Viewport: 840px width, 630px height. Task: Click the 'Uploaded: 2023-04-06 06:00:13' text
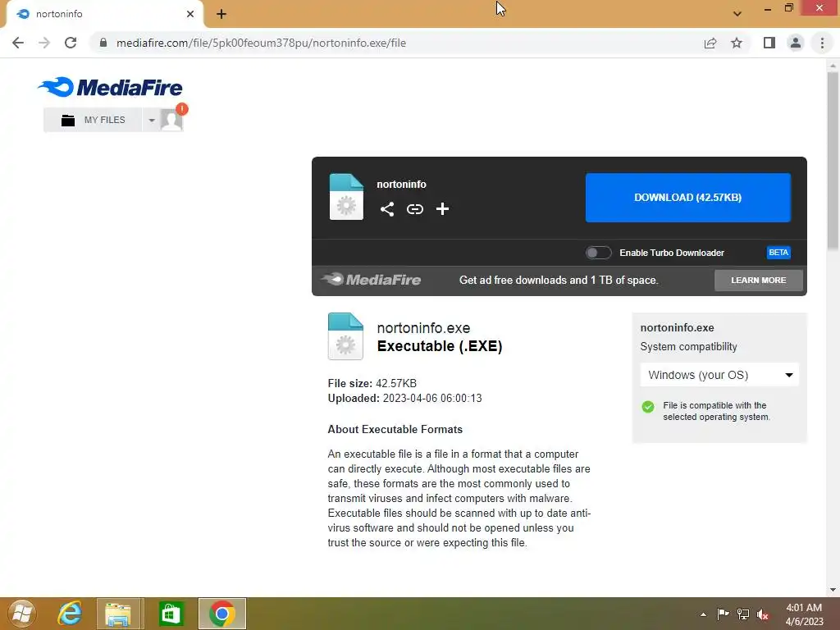pos(404,399)
